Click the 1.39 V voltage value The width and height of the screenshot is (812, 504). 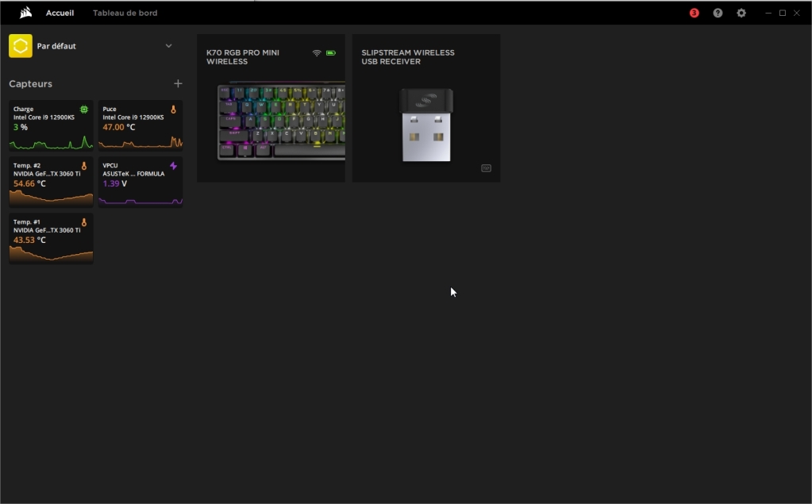(x=114, y=183)
